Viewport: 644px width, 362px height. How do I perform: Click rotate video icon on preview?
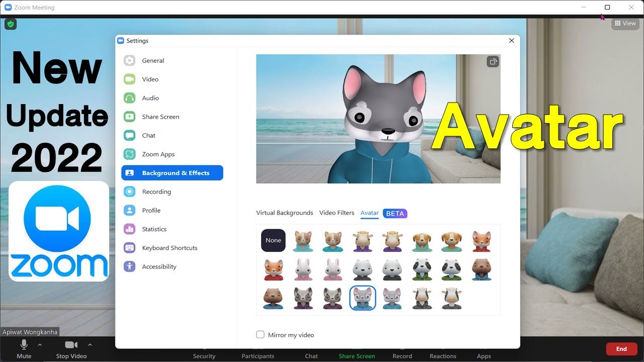(x=493, y=62)
